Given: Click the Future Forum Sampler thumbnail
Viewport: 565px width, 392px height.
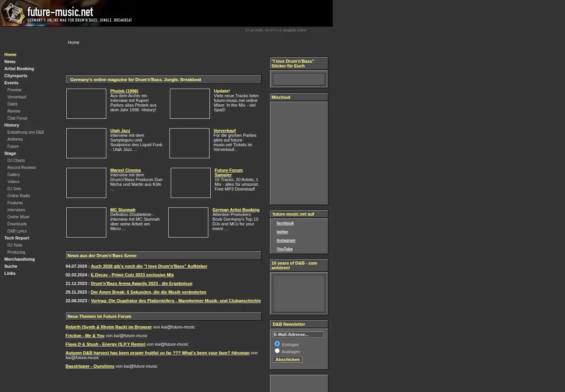Looking at the screenshot, I should tap(191, 183).
